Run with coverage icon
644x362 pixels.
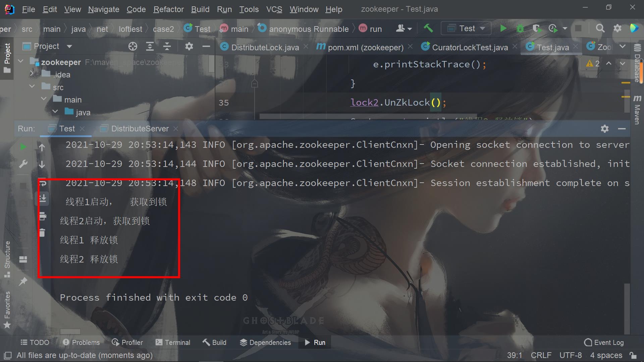tap(537, 28)
